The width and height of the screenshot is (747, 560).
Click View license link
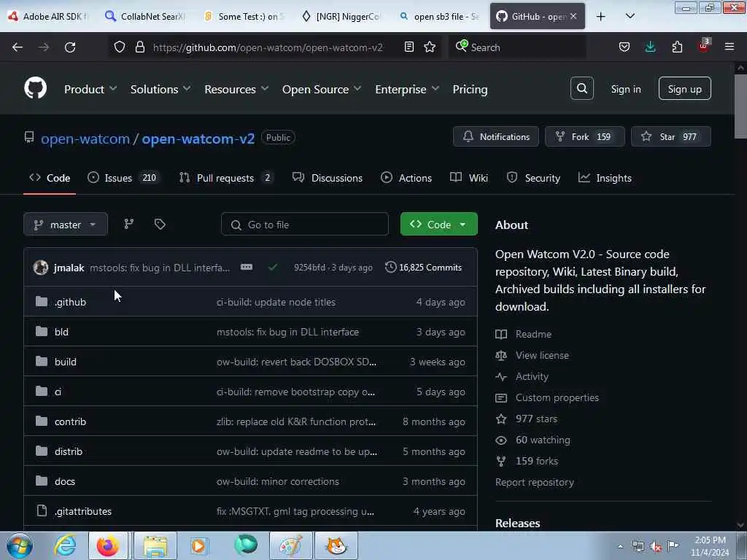pyautogui.click(x=542, y=355)
